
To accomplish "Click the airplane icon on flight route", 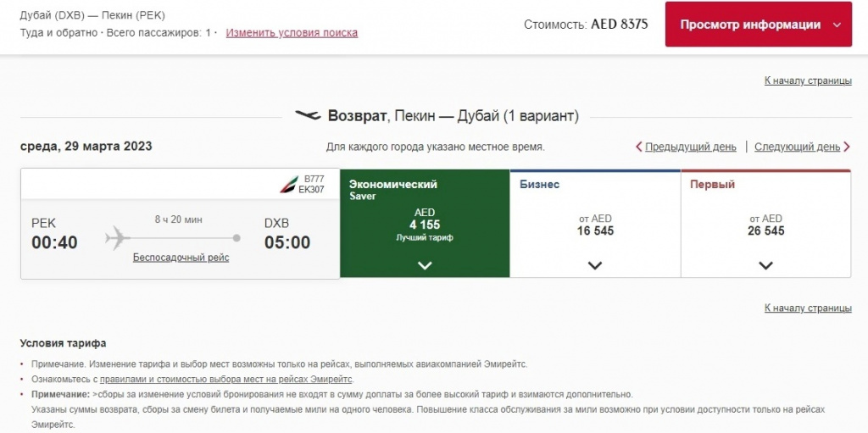I will 118,238.
